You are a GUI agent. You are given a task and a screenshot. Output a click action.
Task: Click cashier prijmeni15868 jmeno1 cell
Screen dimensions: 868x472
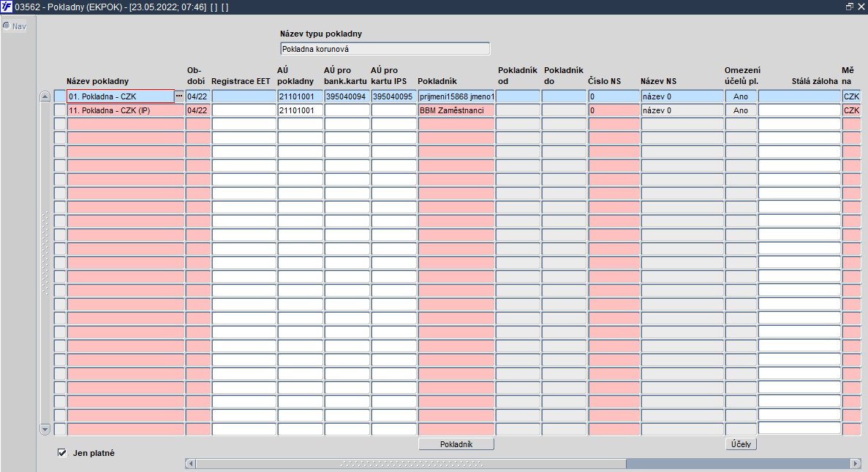pyautogui.click(x=456, y=96)
